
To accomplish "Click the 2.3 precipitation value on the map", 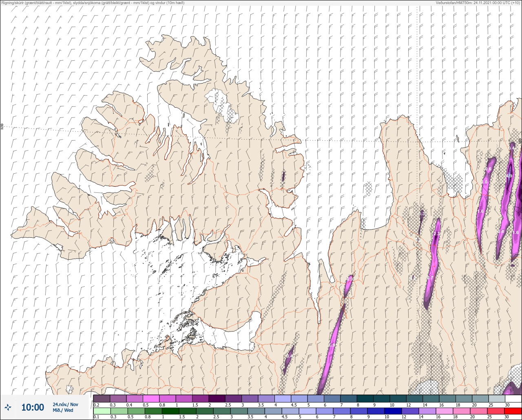I will tap(437, 234).
